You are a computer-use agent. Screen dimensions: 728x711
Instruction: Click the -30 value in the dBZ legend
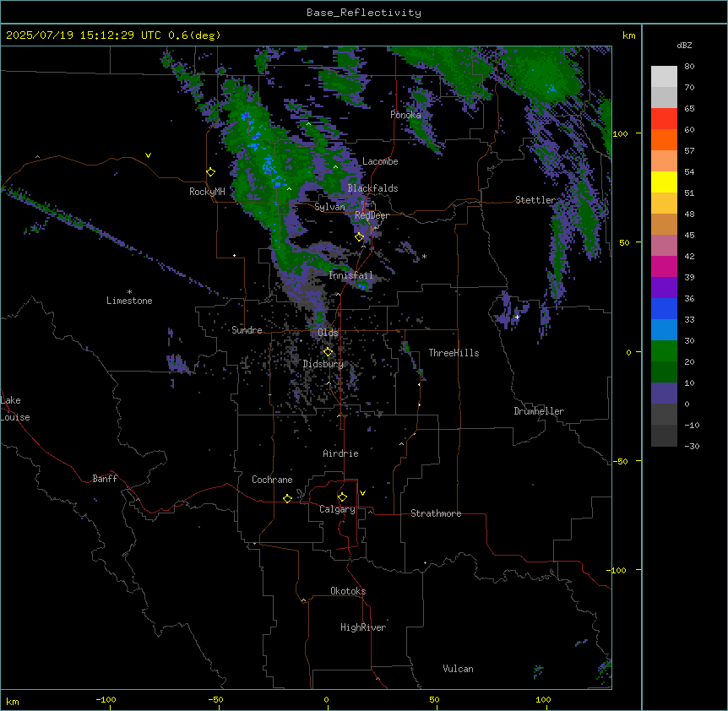tap(692, 447)
